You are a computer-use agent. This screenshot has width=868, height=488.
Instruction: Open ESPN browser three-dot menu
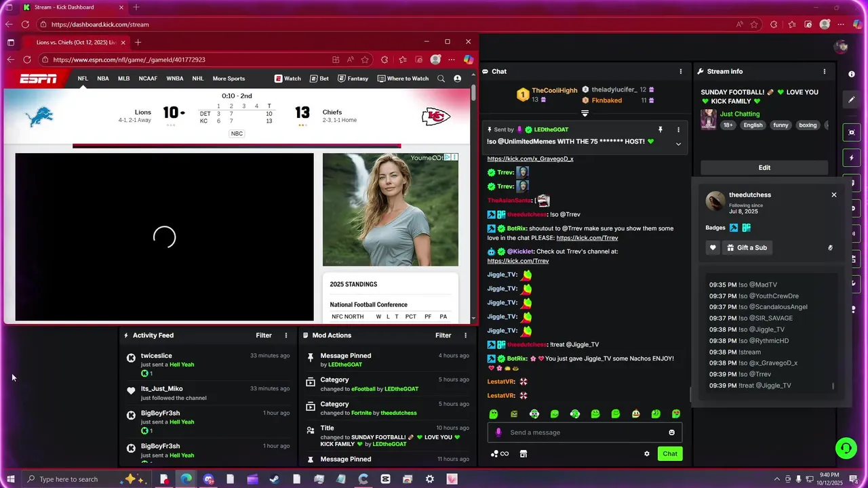coord(452,60)
